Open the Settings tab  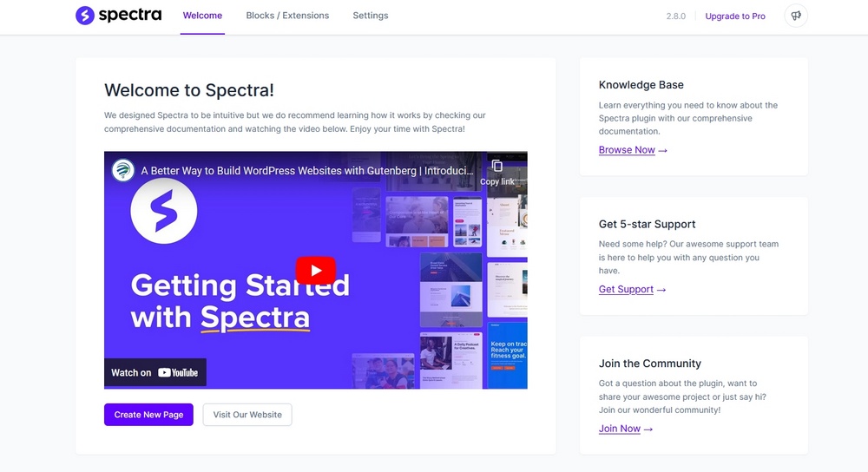point(371,16)
